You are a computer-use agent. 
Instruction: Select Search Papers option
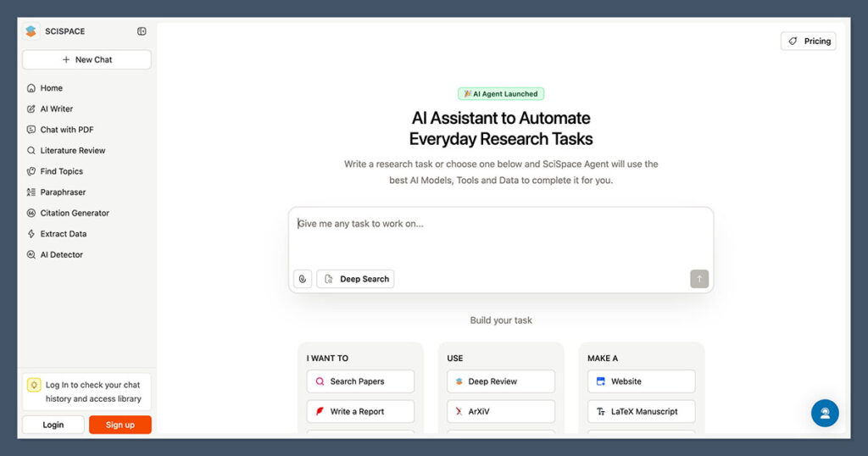pyautogui.click(x=360, y=381)
